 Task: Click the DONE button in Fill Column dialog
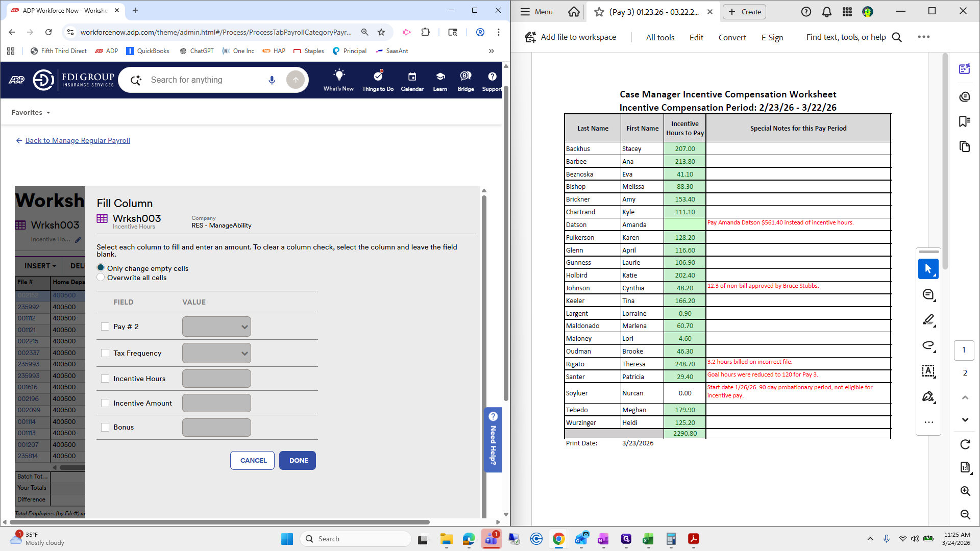297,460
